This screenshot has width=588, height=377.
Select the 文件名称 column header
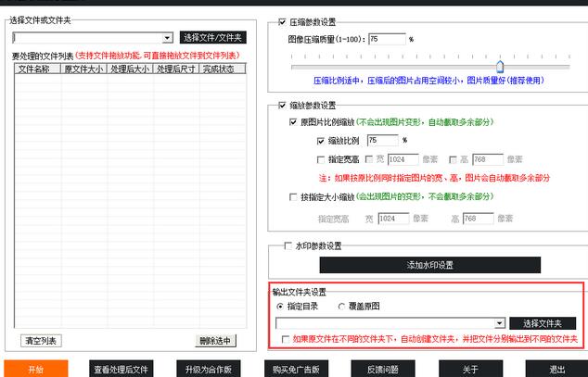coord(37,69)
